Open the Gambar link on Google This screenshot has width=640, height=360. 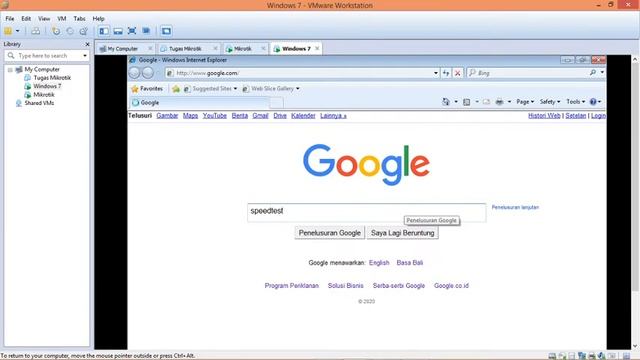coord(167,116)
